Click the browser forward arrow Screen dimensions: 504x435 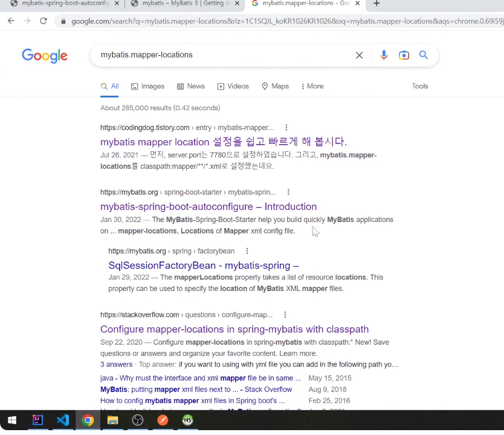27,21
